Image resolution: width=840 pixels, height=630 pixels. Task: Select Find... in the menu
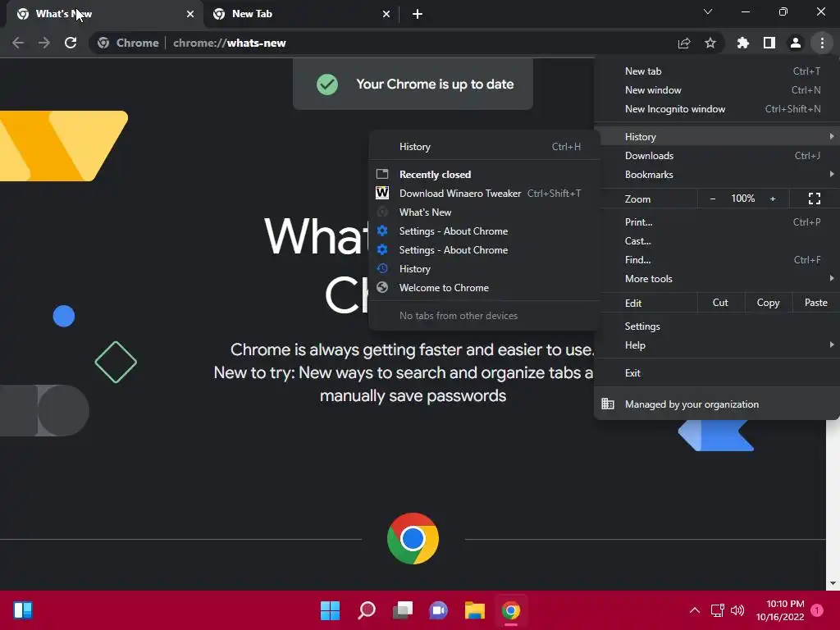(x=717, y=260)
